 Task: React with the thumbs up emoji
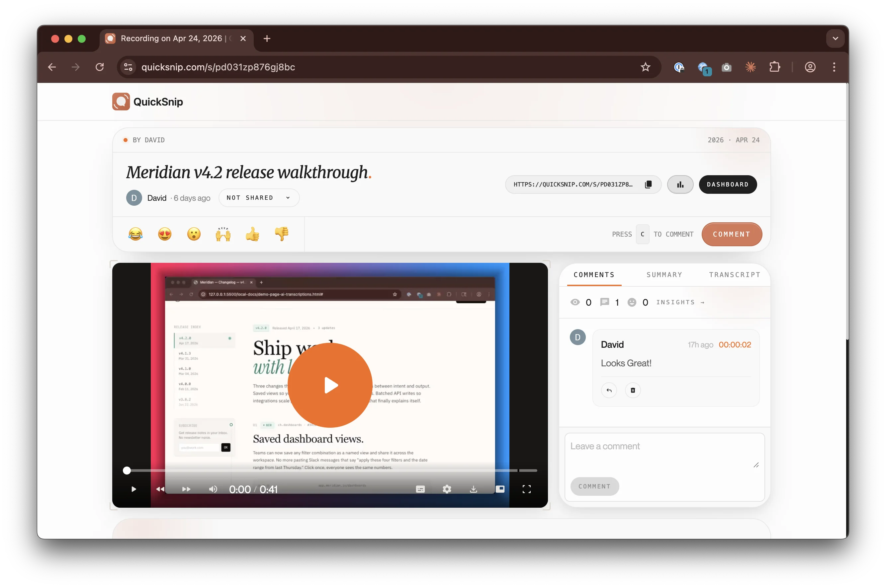point(252,234)
